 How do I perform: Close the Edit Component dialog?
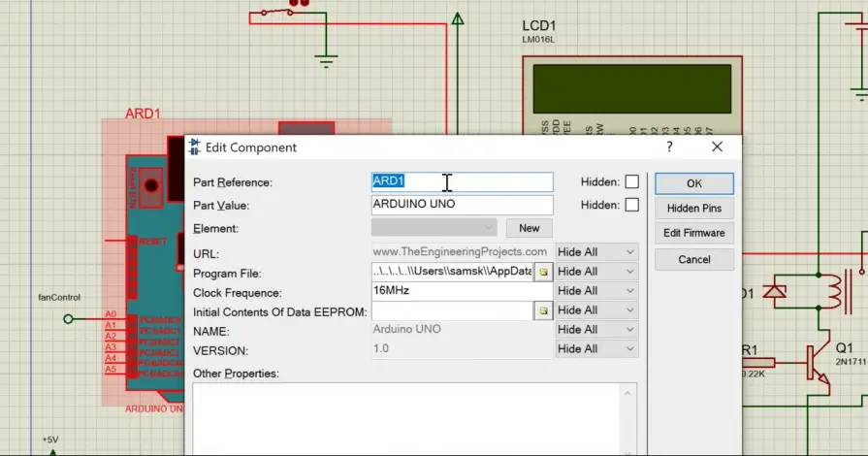point(717,147)
